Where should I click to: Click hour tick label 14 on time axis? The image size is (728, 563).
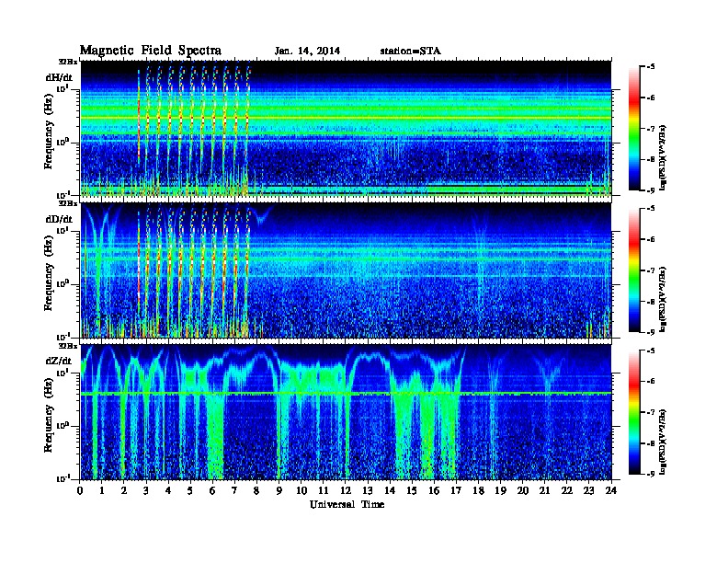coord(390,490)
